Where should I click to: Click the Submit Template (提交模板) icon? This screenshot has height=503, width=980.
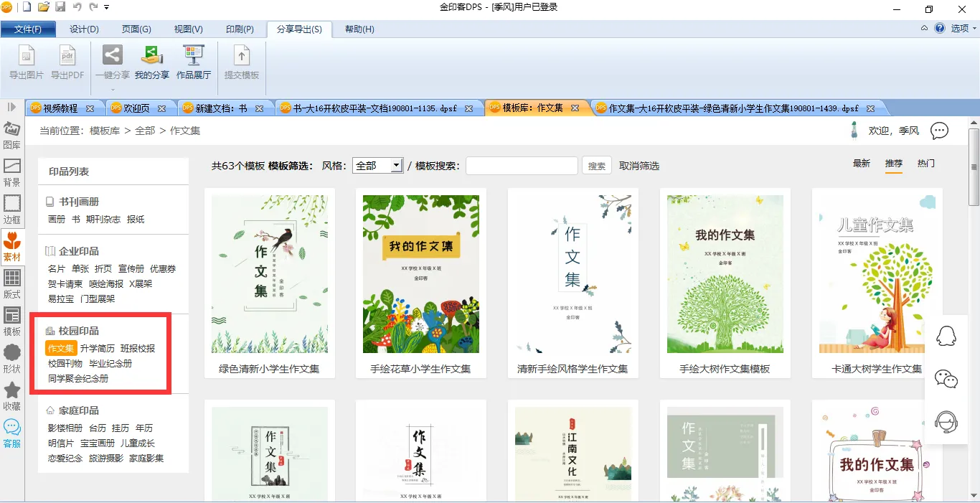[x=242, y=56]
